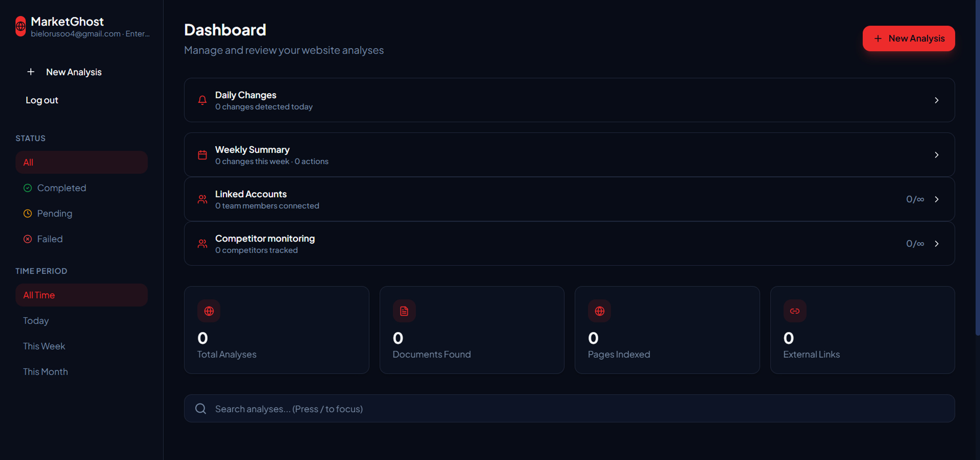This screenshot has height=460, width=980.
Task: Open Competitor monitoring via its chevron
Action: (936, 244)
